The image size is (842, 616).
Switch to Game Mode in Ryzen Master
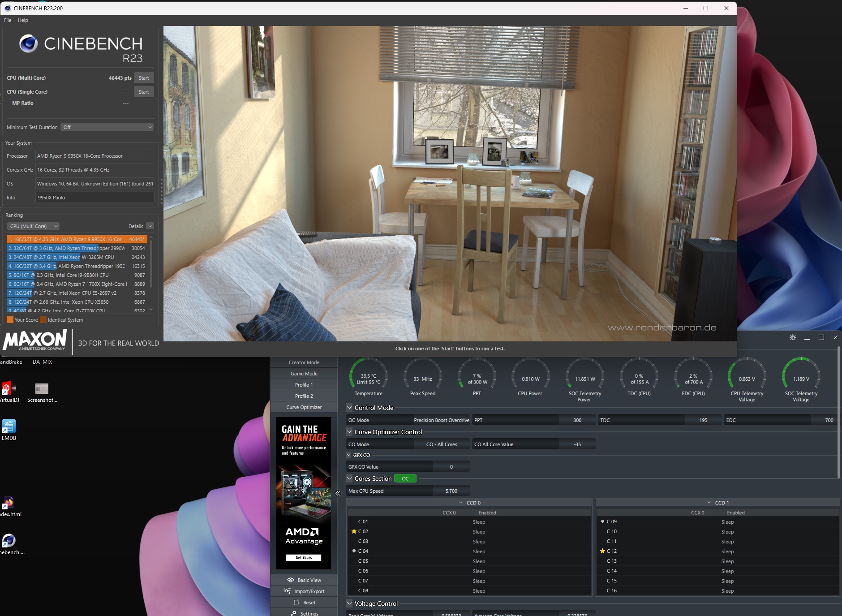[304, 374]
